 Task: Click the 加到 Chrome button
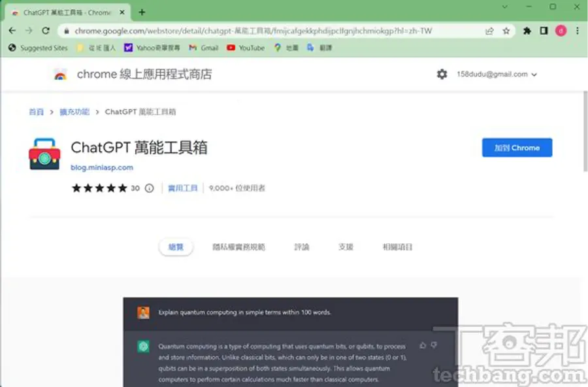point(517,148)
